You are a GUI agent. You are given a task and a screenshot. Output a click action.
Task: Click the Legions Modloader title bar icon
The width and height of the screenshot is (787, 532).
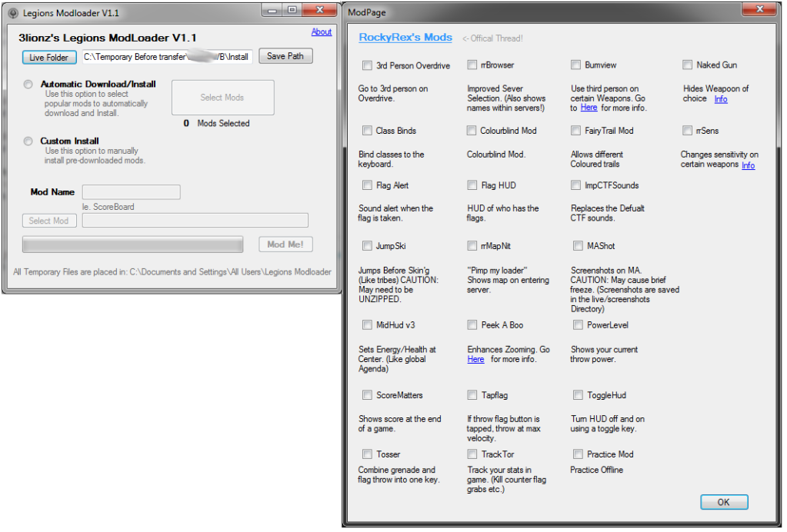[x=13, y=13]
